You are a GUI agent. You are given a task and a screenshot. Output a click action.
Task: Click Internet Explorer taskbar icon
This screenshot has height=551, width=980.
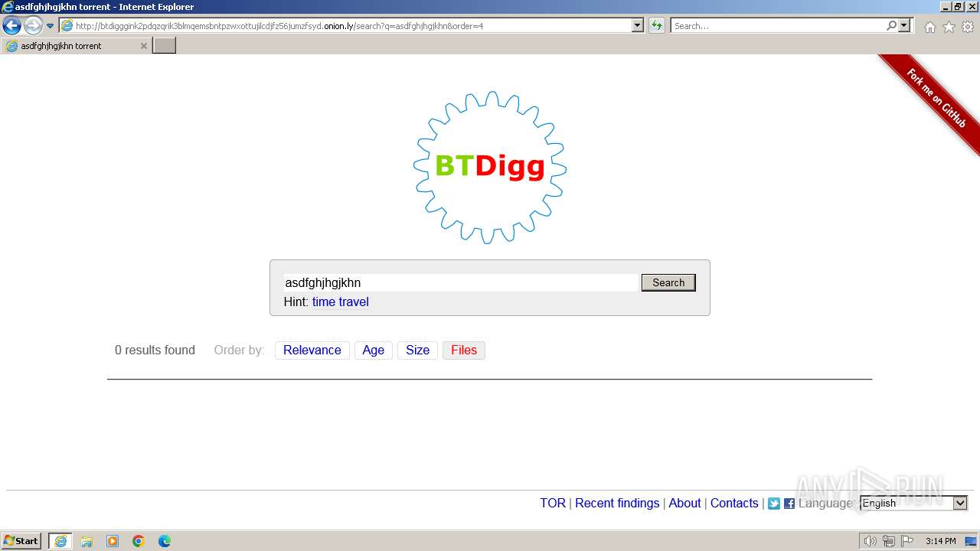pyautogui.click(x=60, y=541)
